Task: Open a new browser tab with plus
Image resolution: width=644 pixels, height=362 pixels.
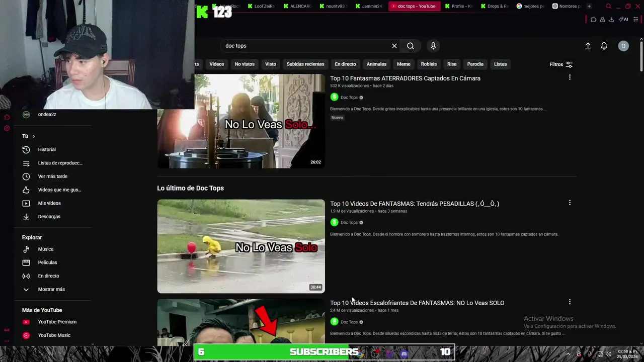Action: tap(589, 6)
